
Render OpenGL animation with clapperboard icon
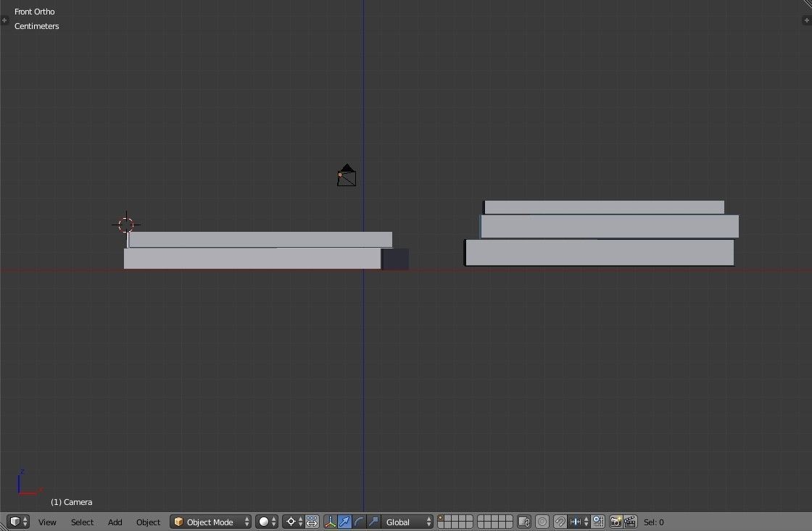tap(630, 522)
